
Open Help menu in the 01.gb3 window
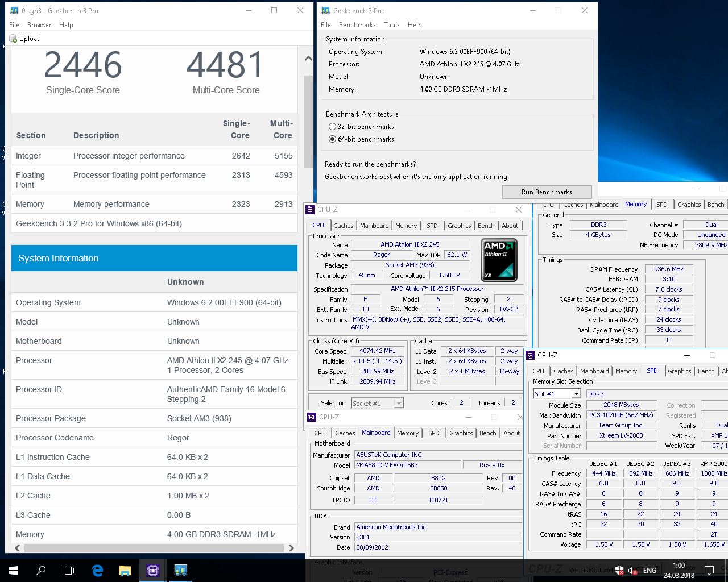coord(66,25)
